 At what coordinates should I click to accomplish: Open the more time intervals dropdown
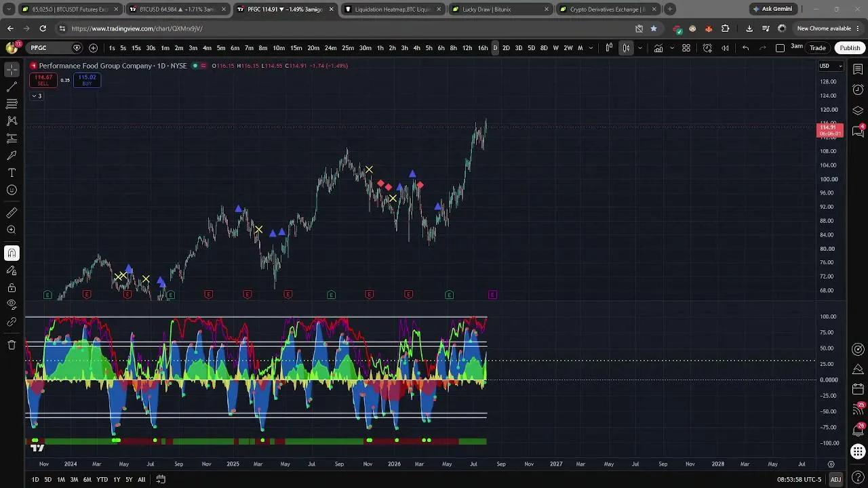(591, 48)
